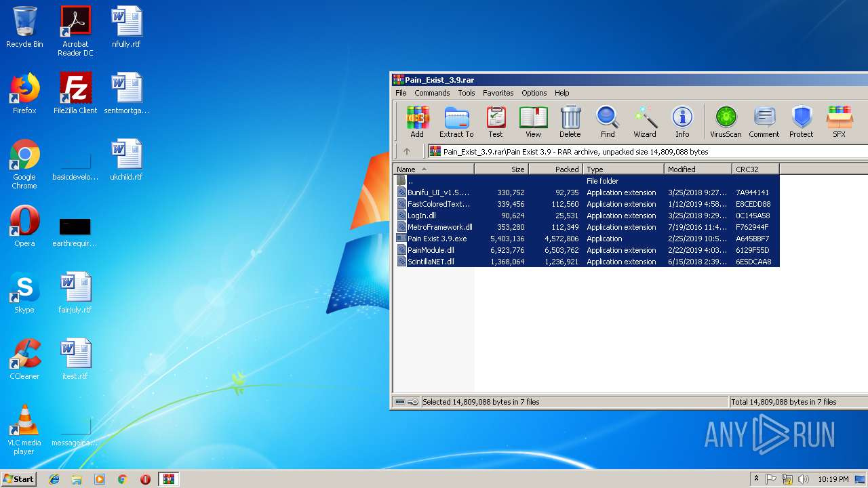This screenshot has height=488, width=868.
Task: Sort files by Name column
Action: point(434,169)
